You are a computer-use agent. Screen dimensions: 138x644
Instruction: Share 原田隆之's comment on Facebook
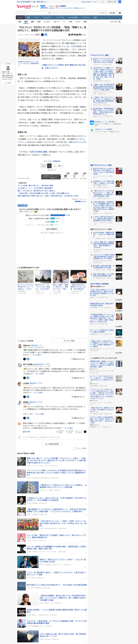point(28,418)
